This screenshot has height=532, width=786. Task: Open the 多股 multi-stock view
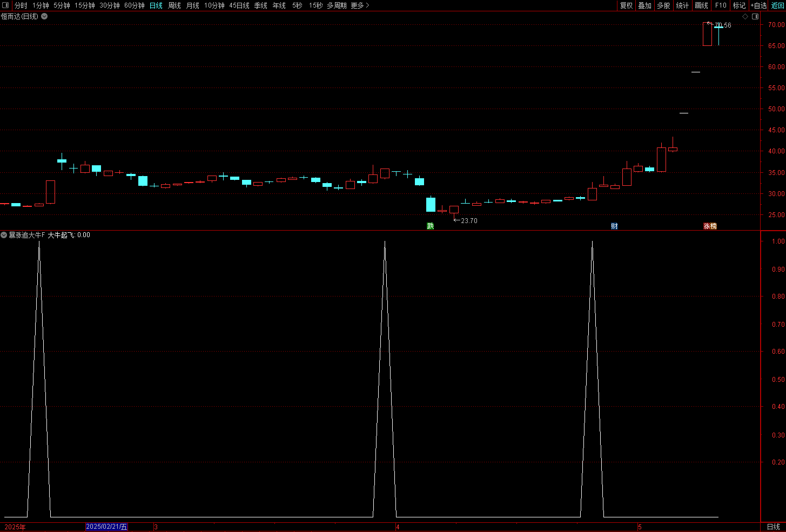click(663, 5)
